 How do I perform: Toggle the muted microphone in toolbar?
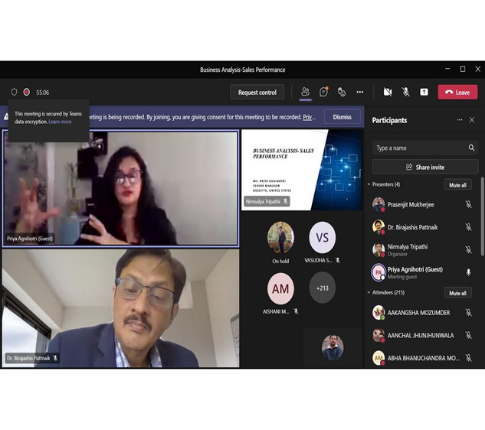tap(406, 92)
